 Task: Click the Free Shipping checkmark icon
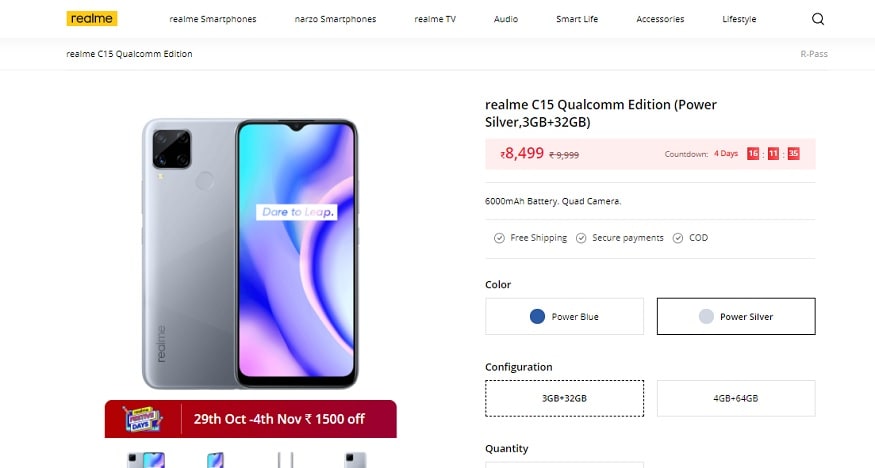499,238
